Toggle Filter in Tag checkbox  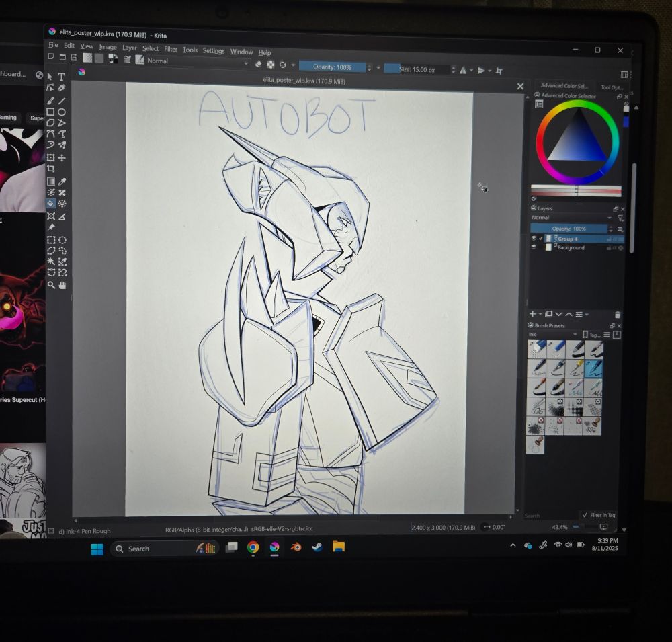point(585,515)
